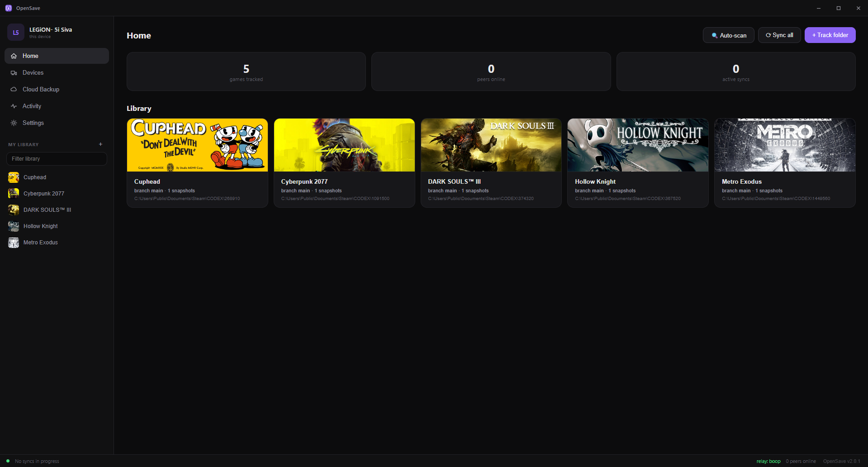The height and width of the screenshot is (467, 868).
Task: Click Hollow Knight path ending 367520
Action: pos(628,199)
